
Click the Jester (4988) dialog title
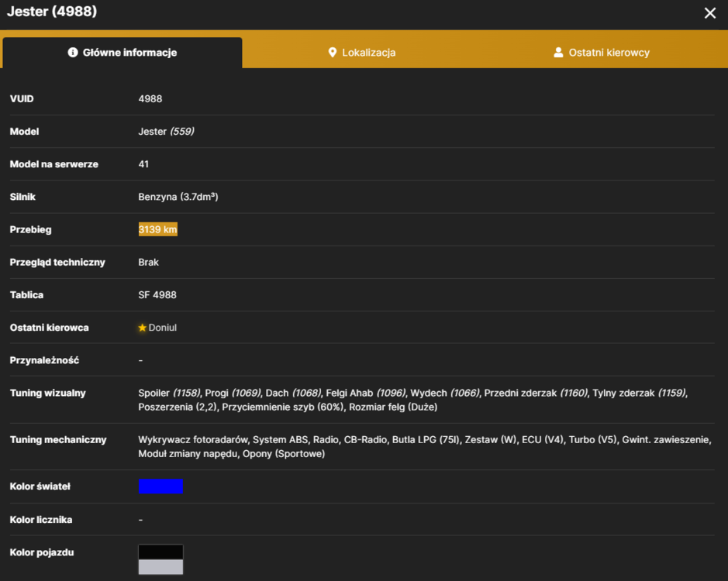pyautogui.click(x=52, y=11)
